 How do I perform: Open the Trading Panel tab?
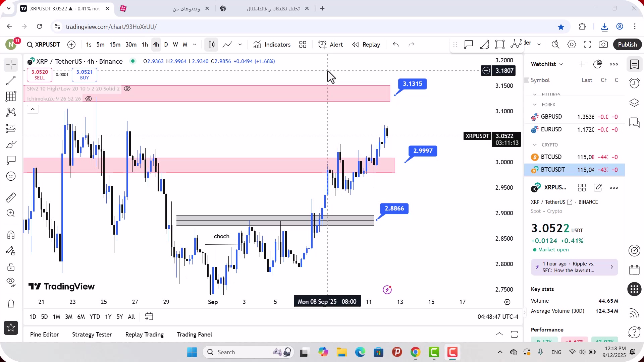195,335
